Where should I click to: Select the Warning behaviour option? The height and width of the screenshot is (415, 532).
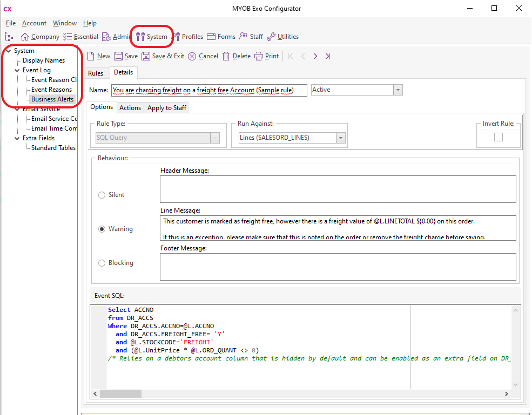(102, 229)
